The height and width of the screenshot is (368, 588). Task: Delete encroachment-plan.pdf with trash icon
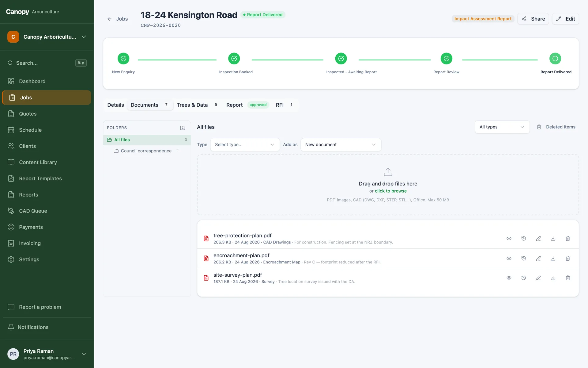pos(568,259)
